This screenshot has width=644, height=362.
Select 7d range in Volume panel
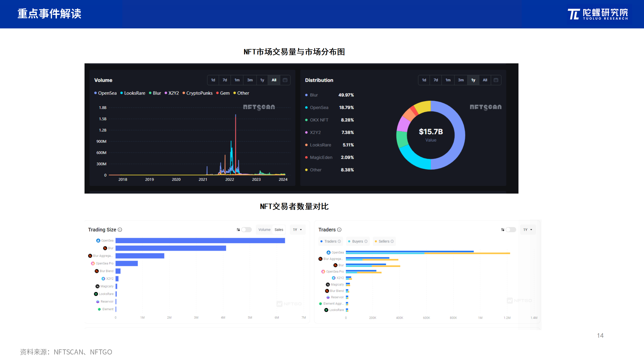[225, 80]
